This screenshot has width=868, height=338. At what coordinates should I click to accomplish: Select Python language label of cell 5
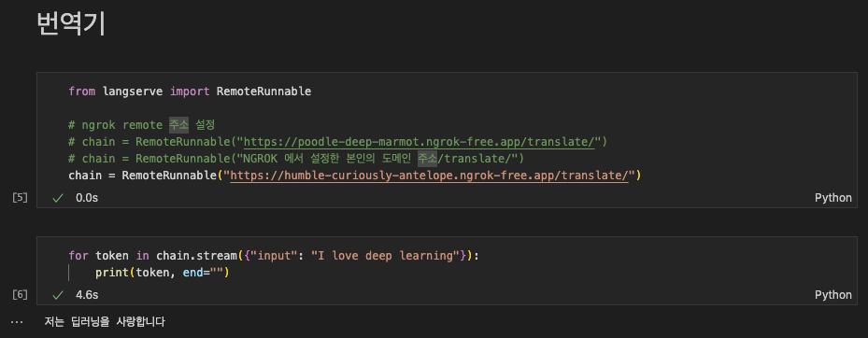[x=833, y=198]
